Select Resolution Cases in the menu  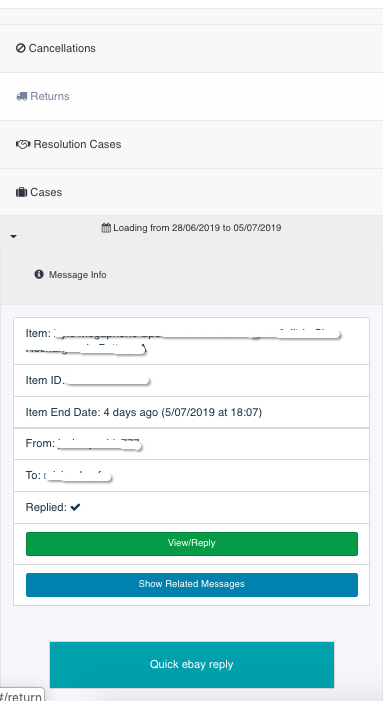[x=191, y=144]
